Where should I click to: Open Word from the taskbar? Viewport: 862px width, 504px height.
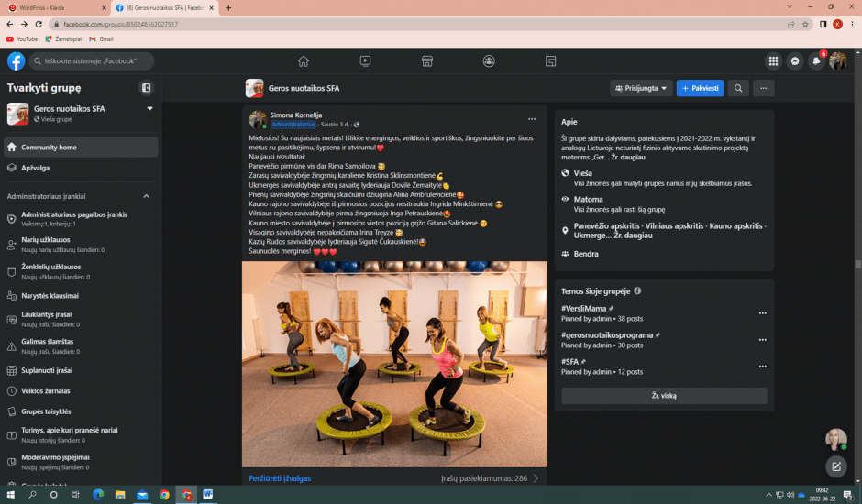[x=207, y=495]
